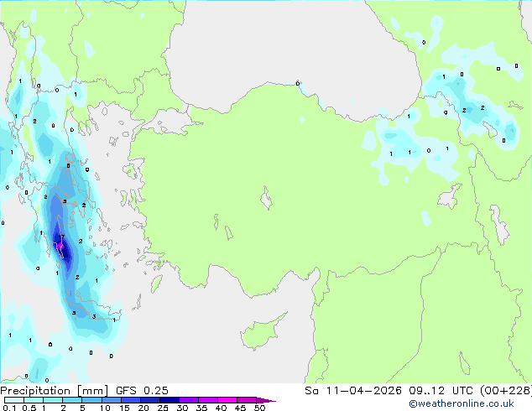Select the 5–10 mm legend color swatch

(91, 400)
